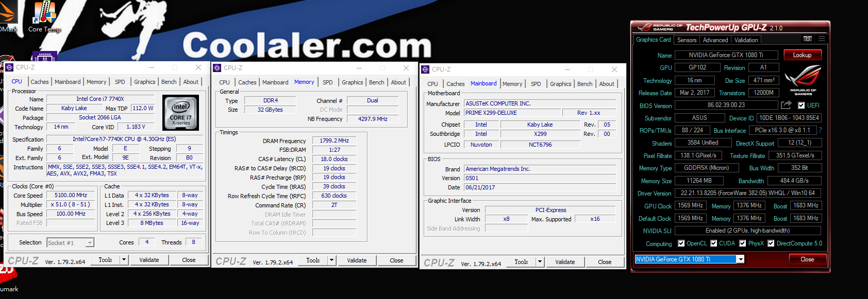Click Validate in the leftmost CPU-Z window

(x=149, y=260)
